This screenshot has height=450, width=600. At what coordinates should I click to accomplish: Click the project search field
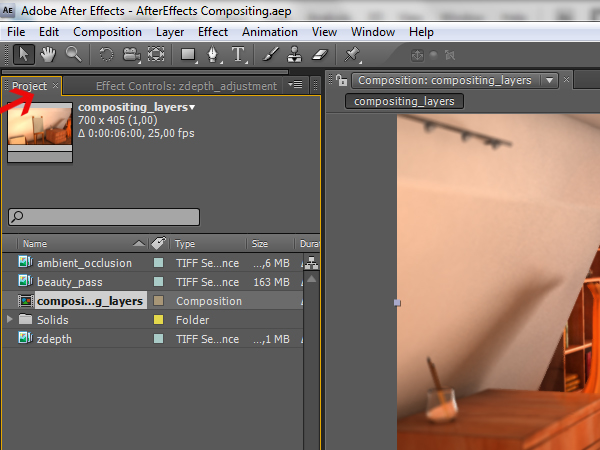tap(105, 216)
